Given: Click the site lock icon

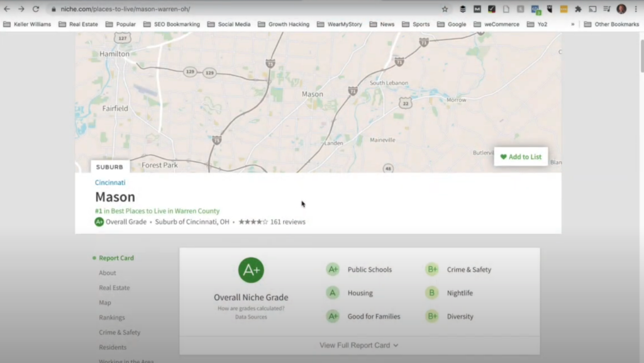Looking at the screenshot, I should [53, 9].
